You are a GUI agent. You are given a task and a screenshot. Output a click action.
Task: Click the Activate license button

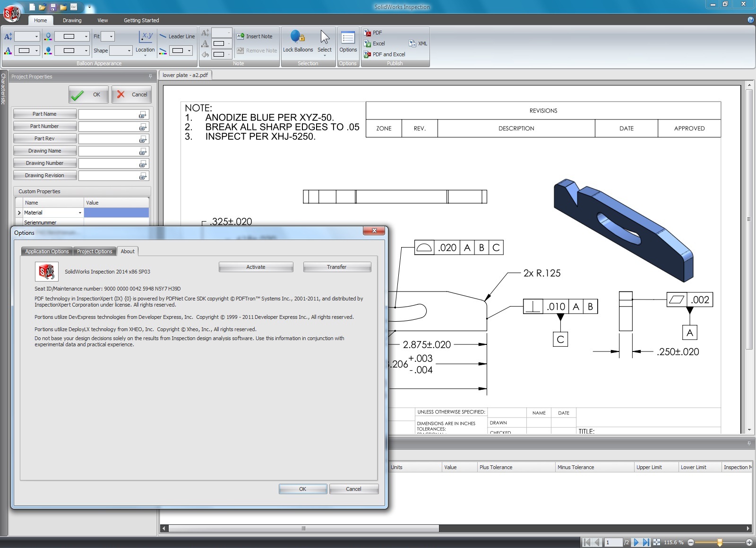256,267
